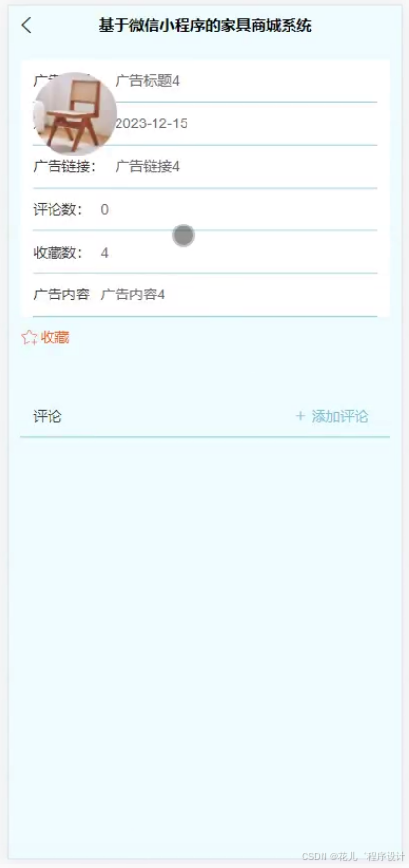Select the 广告内容 field label
Screen dimensions: 409x868
pos(61,295)
